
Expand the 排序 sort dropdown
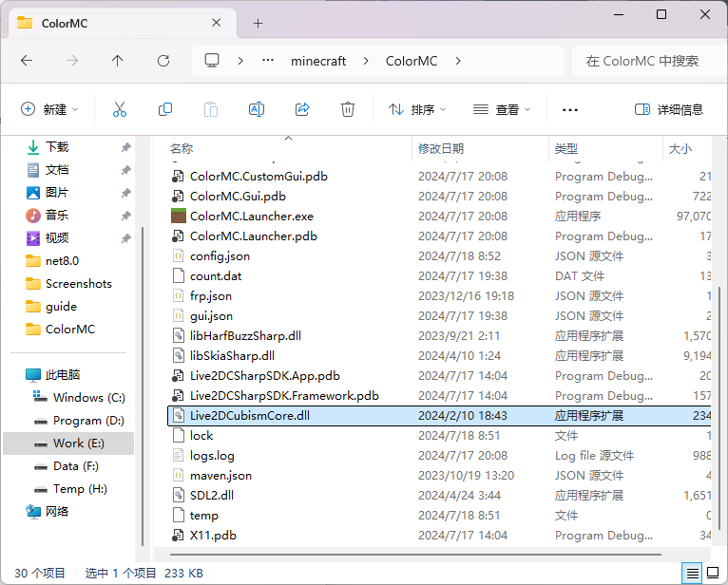pos(417,109)
